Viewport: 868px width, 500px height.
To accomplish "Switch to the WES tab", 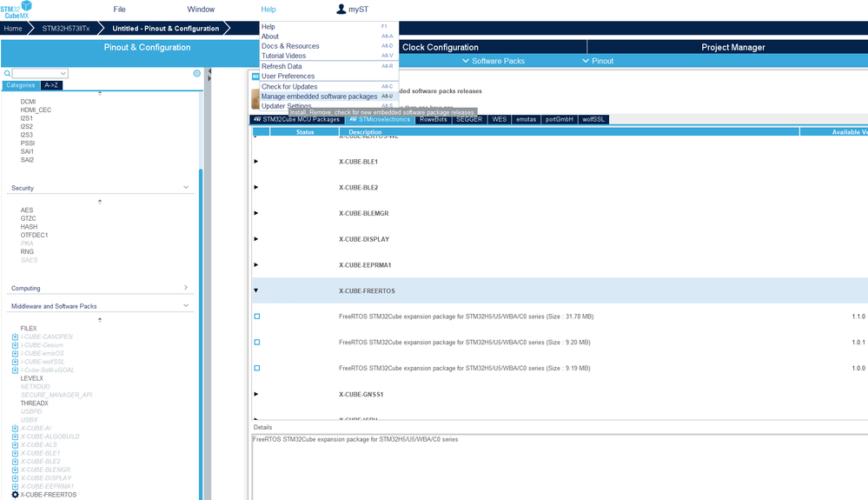I will pos(500,120).
